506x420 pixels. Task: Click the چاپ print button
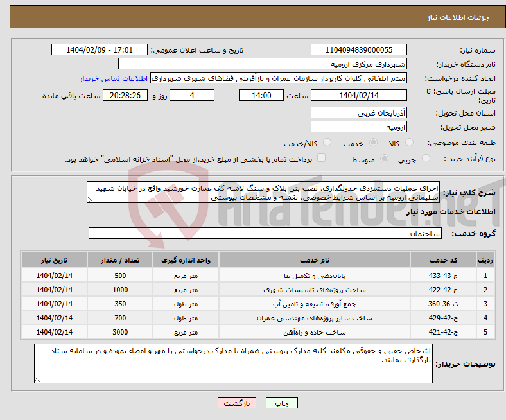282,403
